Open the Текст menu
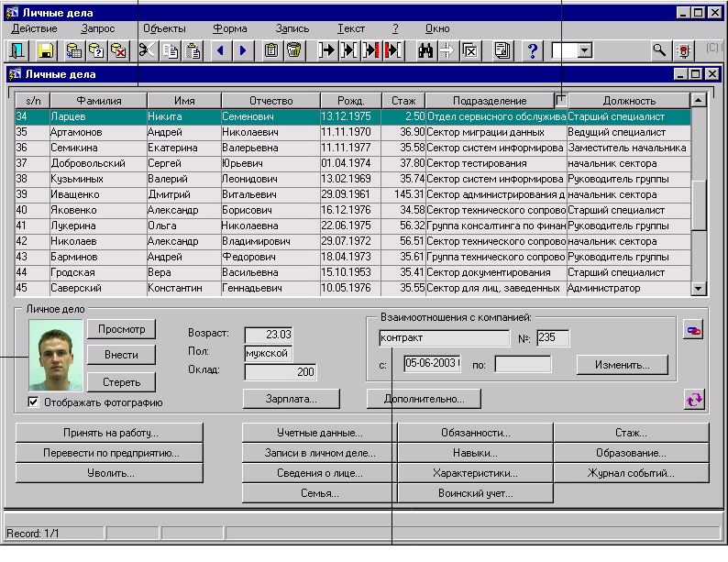The image size is (728, 562). [x=351, y=28]
